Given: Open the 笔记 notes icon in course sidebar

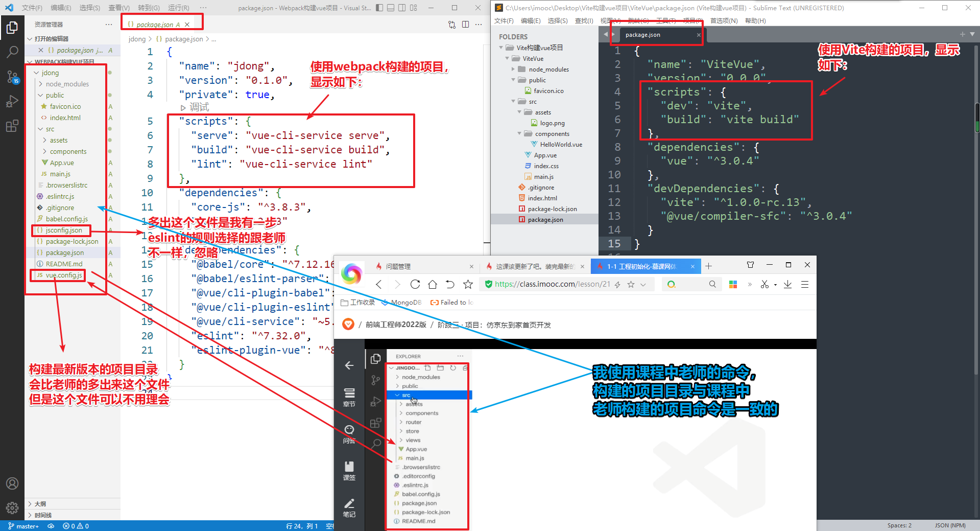Looking at the screenshot, I should pyautogui.click(x=349, y=507).
